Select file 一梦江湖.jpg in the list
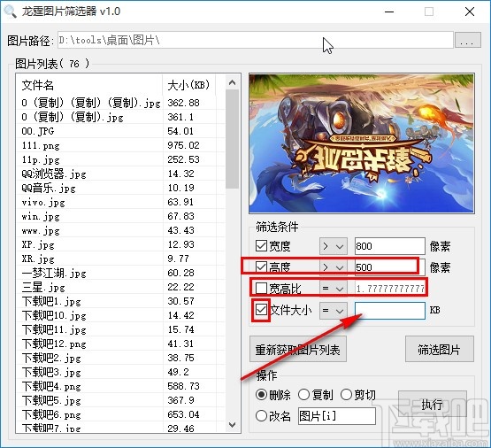This screenshot has width=491, height=448. point(54,274)
